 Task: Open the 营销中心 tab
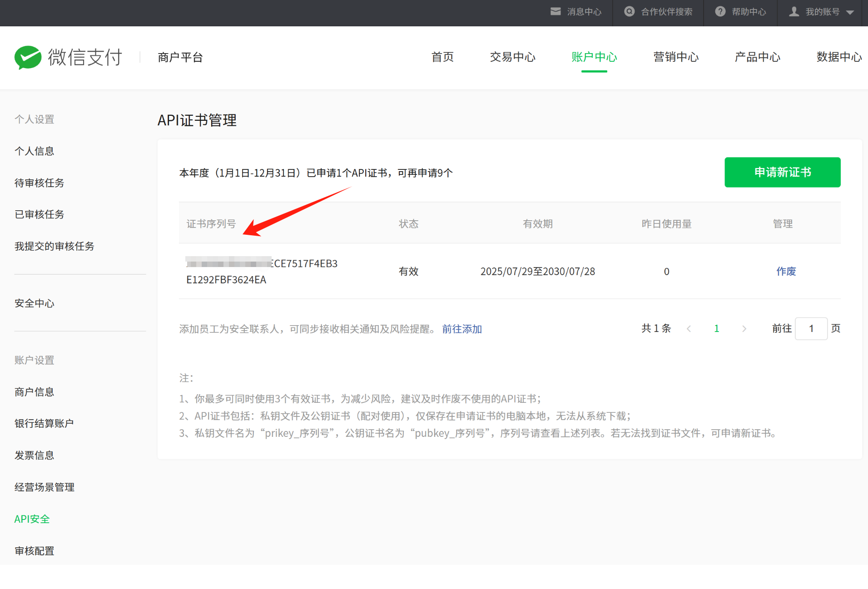point(676,57)
